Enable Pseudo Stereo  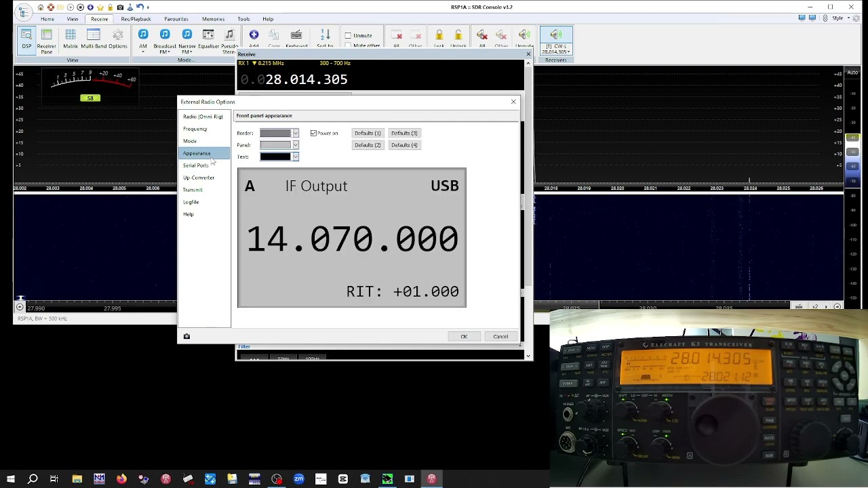pyautogui.click(x=229, y=41)
